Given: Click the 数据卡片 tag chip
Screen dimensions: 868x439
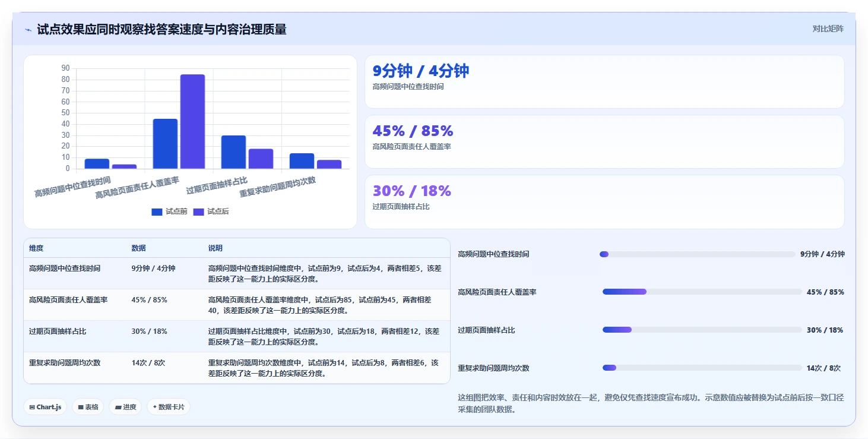Looking at the screenshot, I should coord(169,407).
